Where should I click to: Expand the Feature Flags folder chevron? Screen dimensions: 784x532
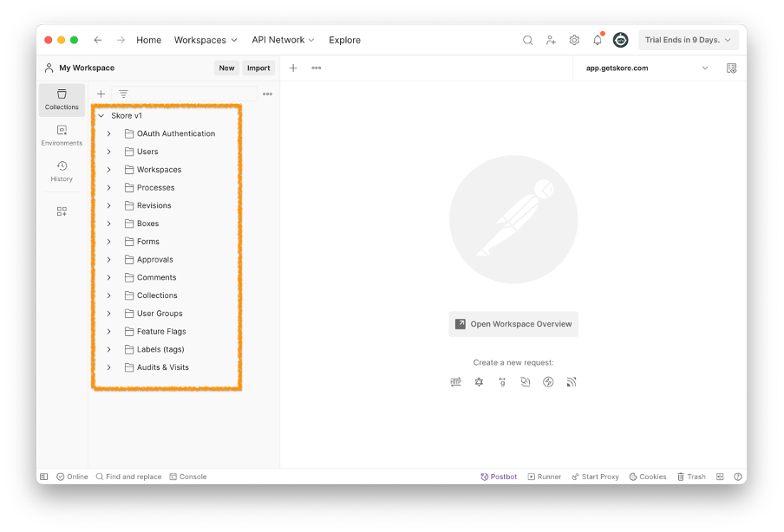pos(109,332)
